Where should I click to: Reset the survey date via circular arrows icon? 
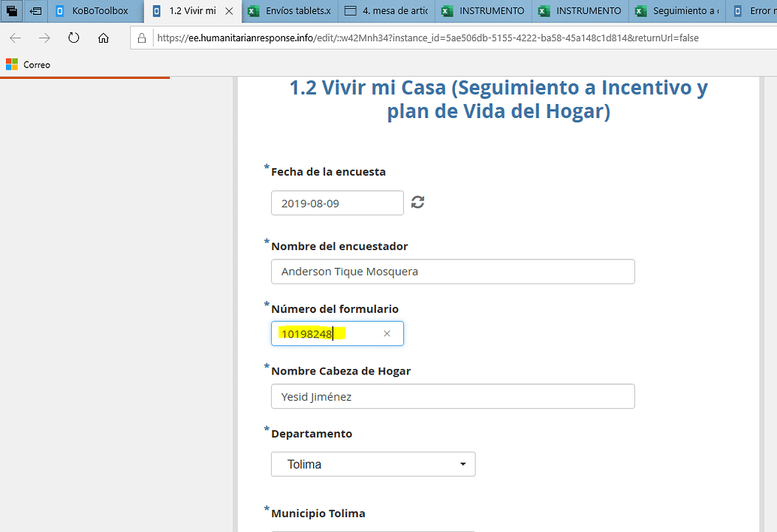click(x=417, y=202)
